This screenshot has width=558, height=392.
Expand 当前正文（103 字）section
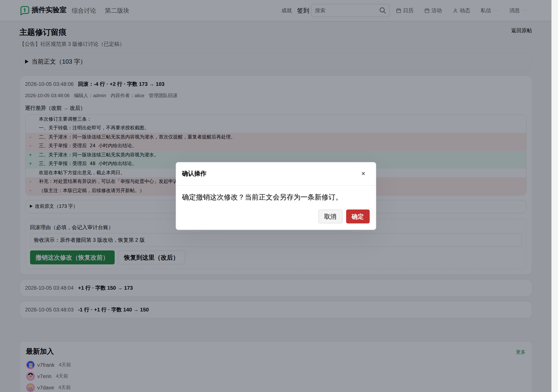[x=276, y=62]
